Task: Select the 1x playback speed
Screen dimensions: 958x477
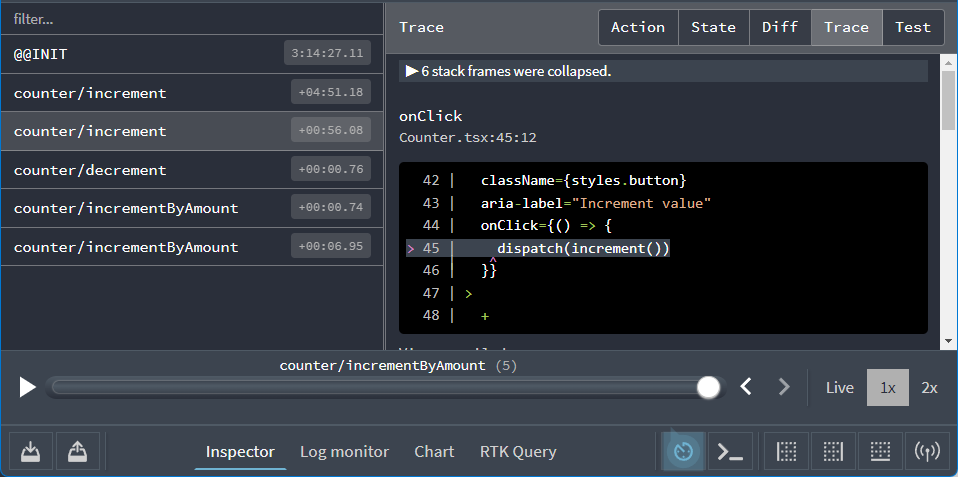Action: click(887, 388)
